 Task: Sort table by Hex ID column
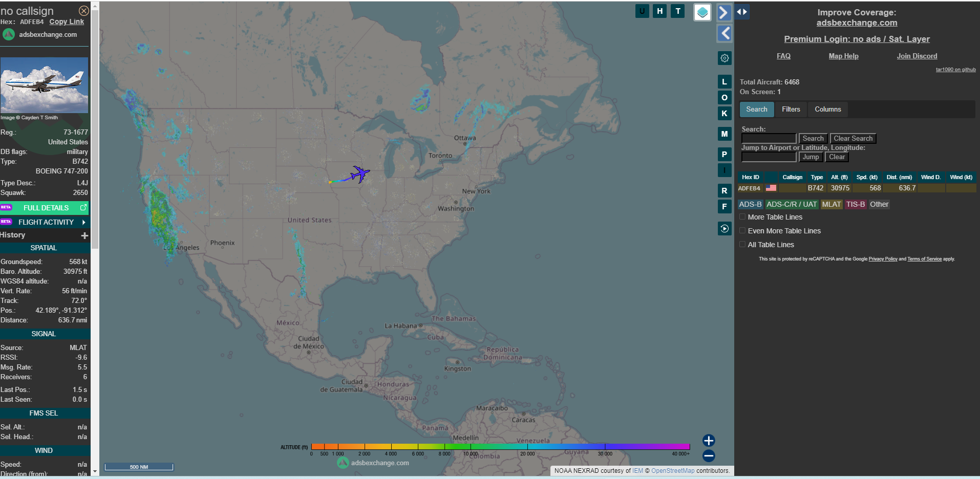[751, 177]
